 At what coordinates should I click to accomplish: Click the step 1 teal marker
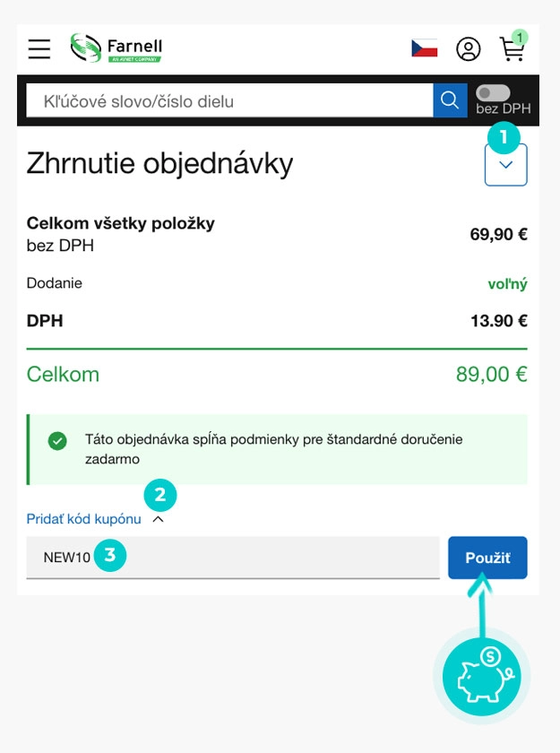504,137
